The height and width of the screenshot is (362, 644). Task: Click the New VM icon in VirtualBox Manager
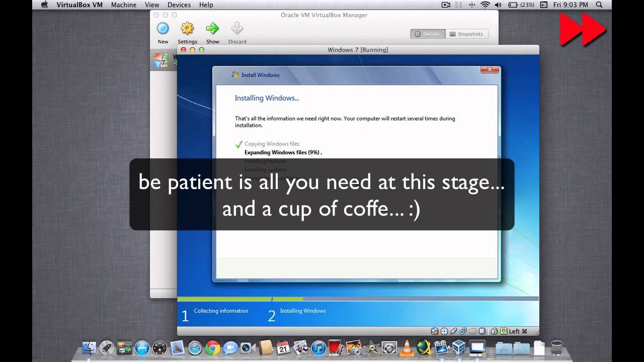[163, 28]
